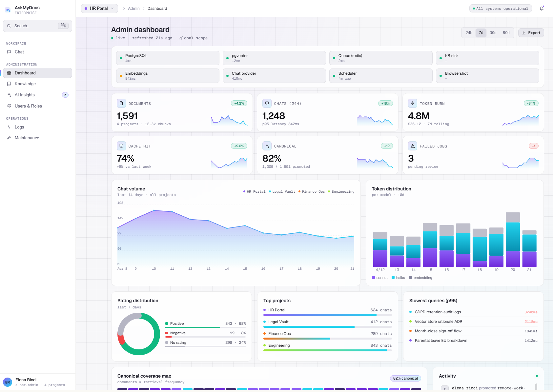The width and height of the screenshot is (553, 392).
Task: Open the Logs page
Action: [x=37, y=127]
